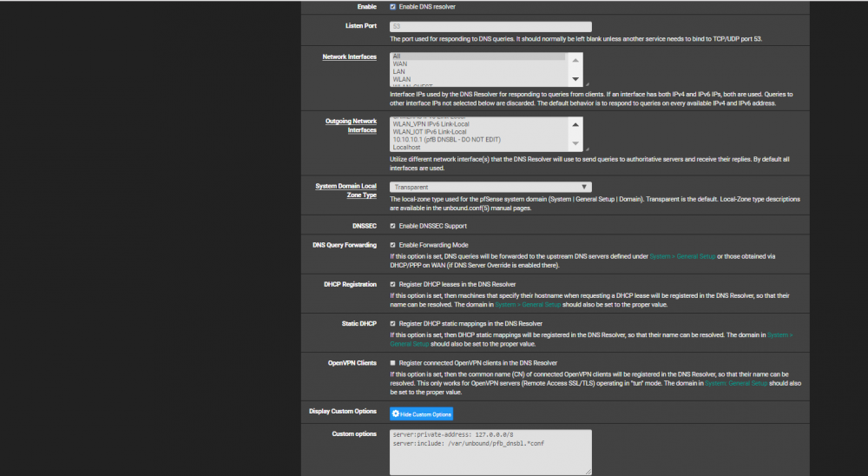Select All in Network Interfaces list
Screen dimensions: 868x476
(x=479, y=56)
